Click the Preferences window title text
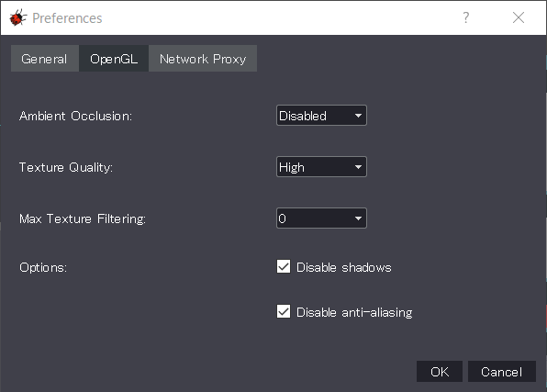The height and width of the screenshot is (392, 547). coord(67,18)
